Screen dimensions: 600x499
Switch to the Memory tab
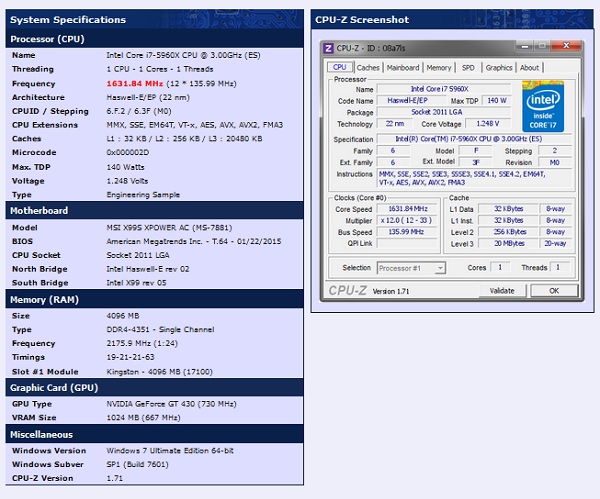[439, 68]
